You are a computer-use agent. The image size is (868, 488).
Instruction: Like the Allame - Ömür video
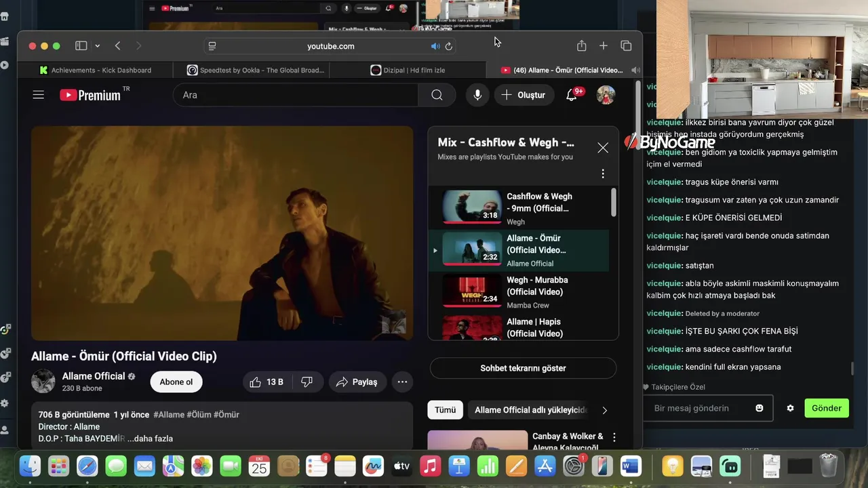pyautogui.click(x=267, y=382)
